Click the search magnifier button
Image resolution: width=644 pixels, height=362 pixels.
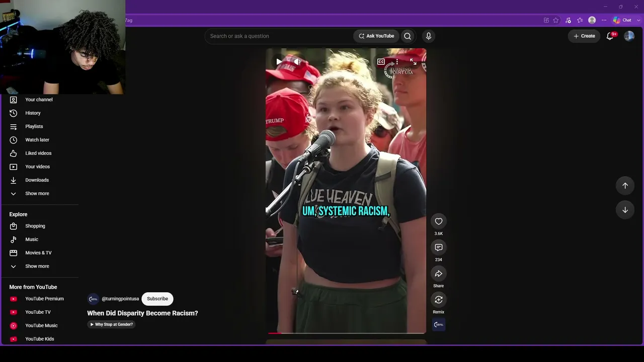408,36
